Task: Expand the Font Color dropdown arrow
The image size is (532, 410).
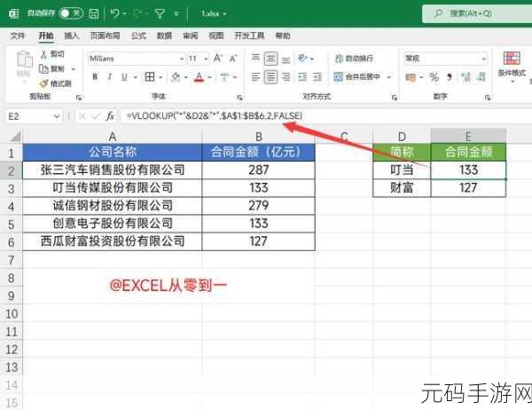Action: [x=209, y=77]
